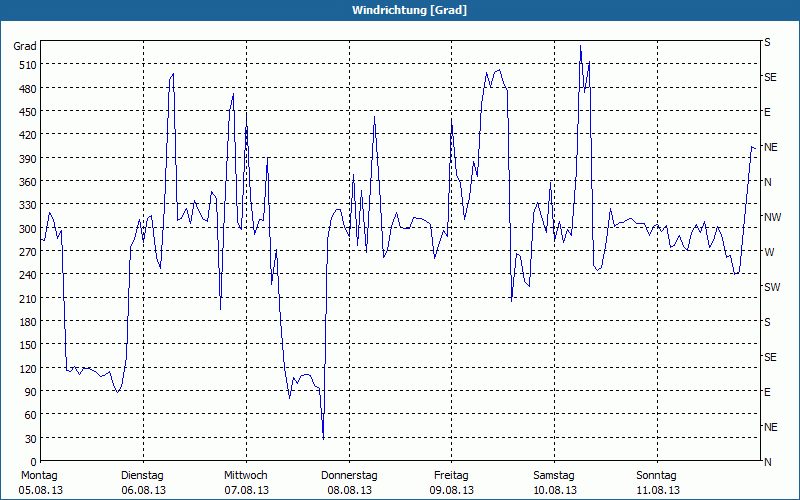The width and height of the screenshot is (800, 500).
Task: Click the 180 y-axis value
Action: click(28, 322)
